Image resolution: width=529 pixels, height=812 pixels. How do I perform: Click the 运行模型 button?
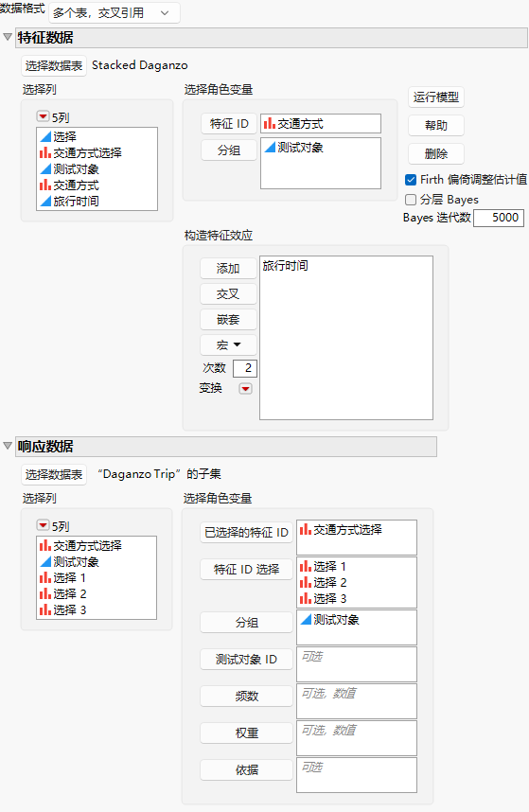click(436, 97)
